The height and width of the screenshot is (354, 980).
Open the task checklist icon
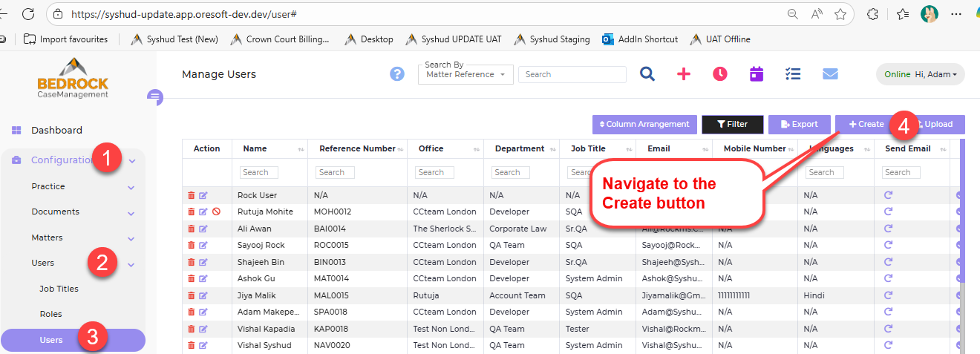[793, 73]
